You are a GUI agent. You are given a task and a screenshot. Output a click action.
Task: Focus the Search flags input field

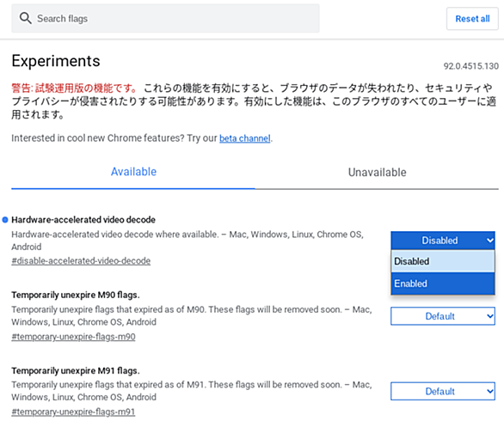point(165,18)
